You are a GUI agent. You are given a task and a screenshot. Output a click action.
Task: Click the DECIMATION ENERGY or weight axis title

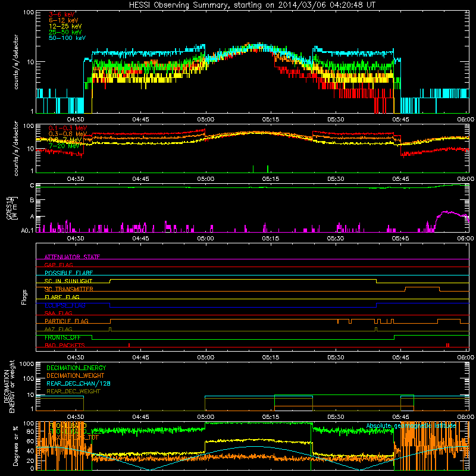point(9,387)
